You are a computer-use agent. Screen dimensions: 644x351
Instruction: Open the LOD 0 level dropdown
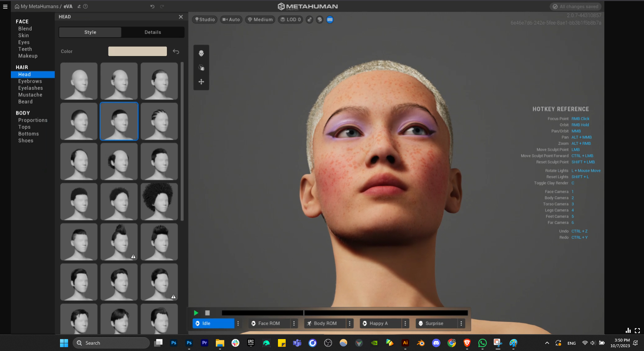click(x=291, y=20)
